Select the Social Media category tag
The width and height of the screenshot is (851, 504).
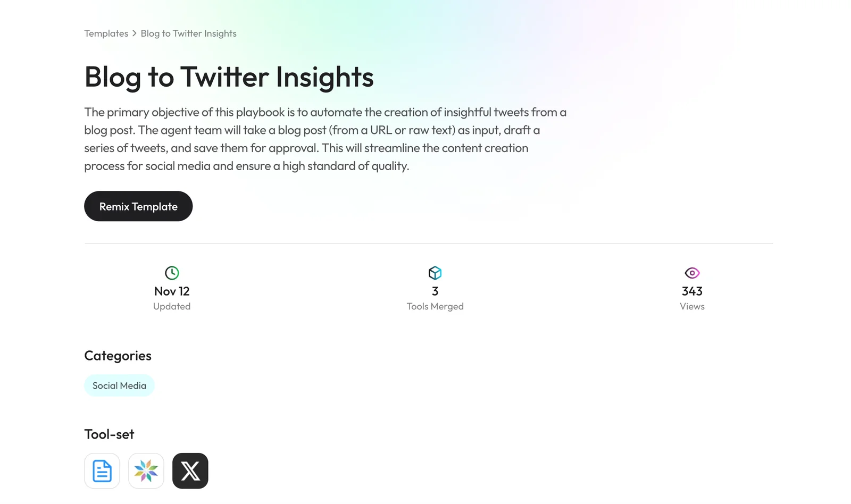pos(119,385)
